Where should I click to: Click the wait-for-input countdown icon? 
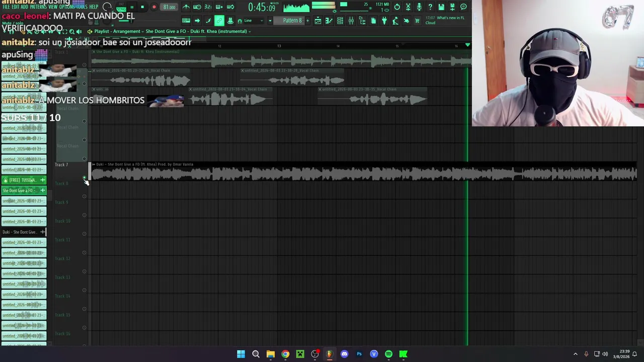197,7
